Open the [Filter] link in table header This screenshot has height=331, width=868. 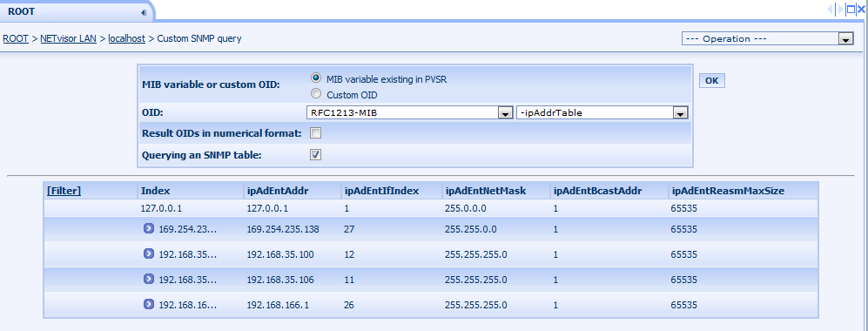coord(64,191)
